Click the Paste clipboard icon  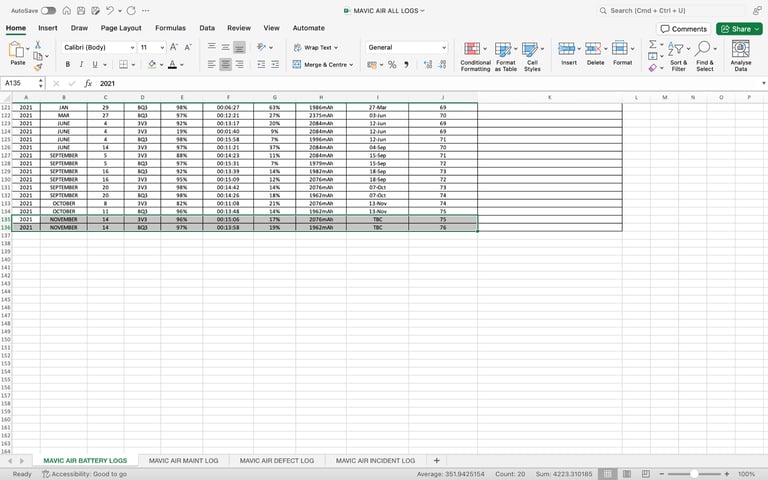tap(16, 49)
